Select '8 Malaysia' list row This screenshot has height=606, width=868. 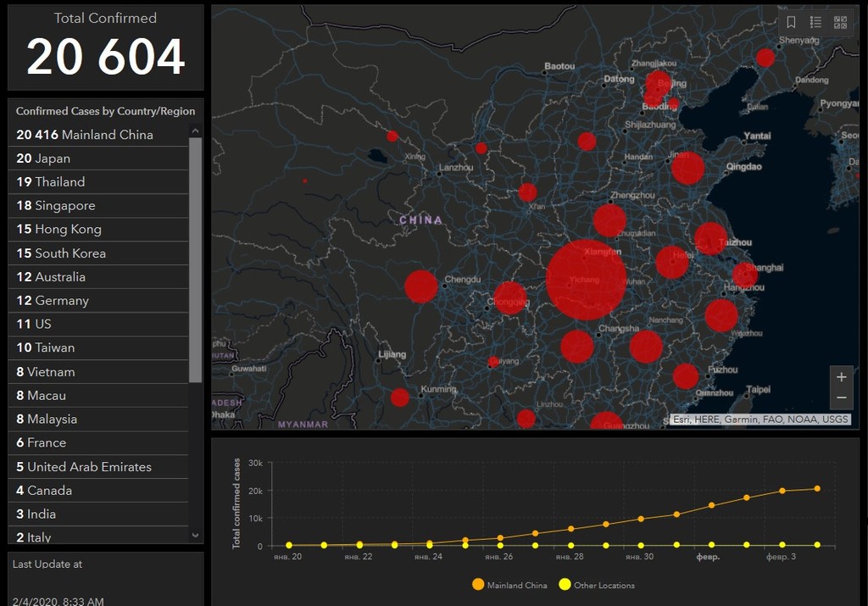point(98,420)
